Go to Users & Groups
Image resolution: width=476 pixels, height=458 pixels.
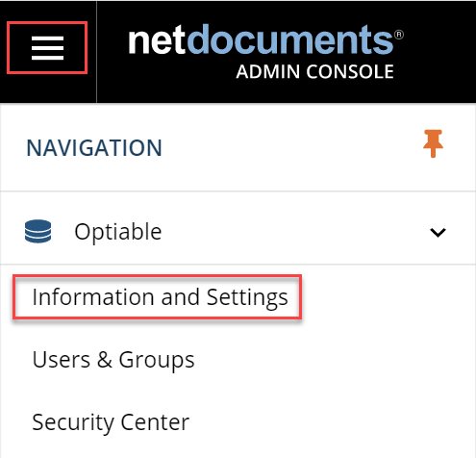pos(113,360)
